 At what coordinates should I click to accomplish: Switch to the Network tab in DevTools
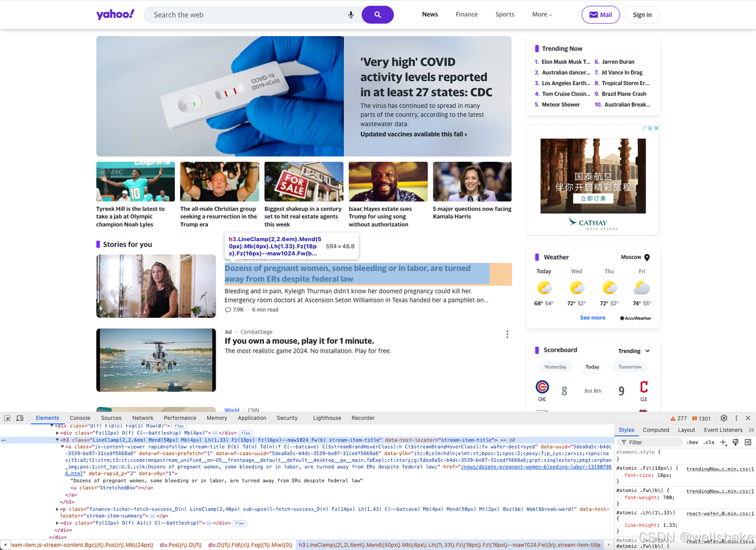(142, 418)
